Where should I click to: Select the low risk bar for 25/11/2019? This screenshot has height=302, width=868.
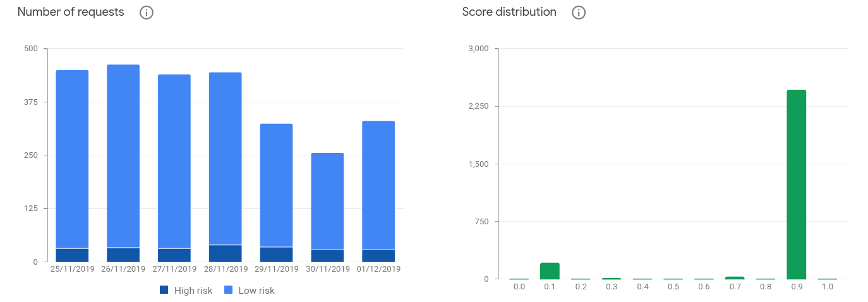pyautogui.click(x=72, y=159)
